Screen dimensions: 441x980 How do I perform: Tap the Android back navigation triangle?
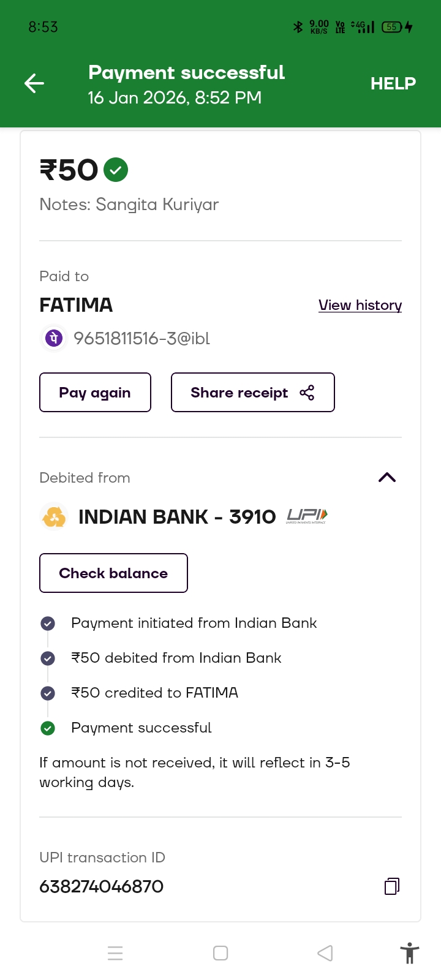(325, 953)
